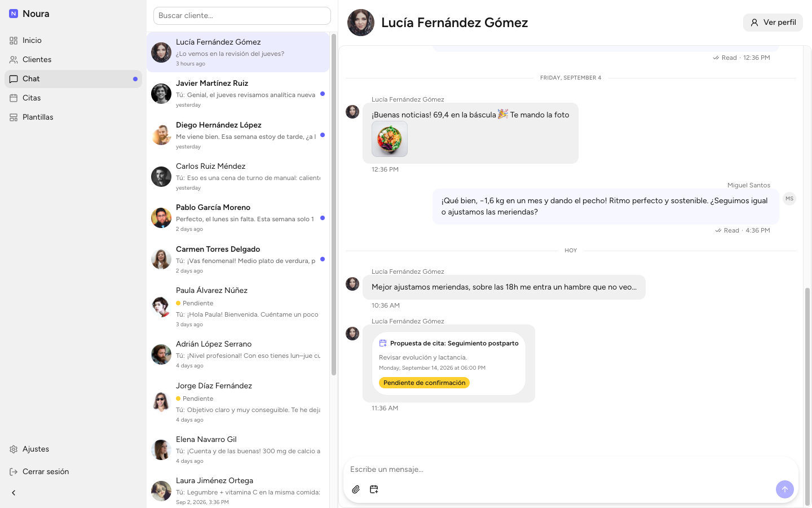Open Lucía's avatar in the chat header

click(x=361, y=23)
